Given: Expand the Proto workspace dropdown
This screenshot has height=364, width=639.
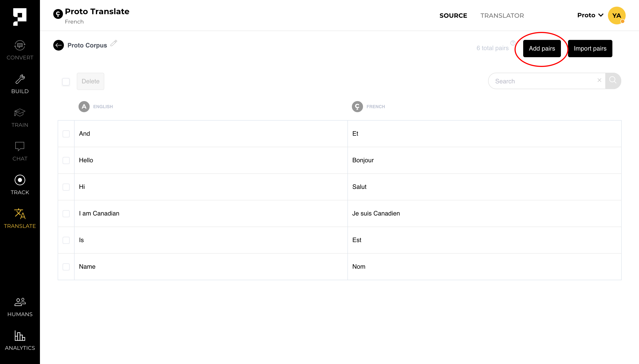Looking at the screenshot, I should [x=590, y=15].
